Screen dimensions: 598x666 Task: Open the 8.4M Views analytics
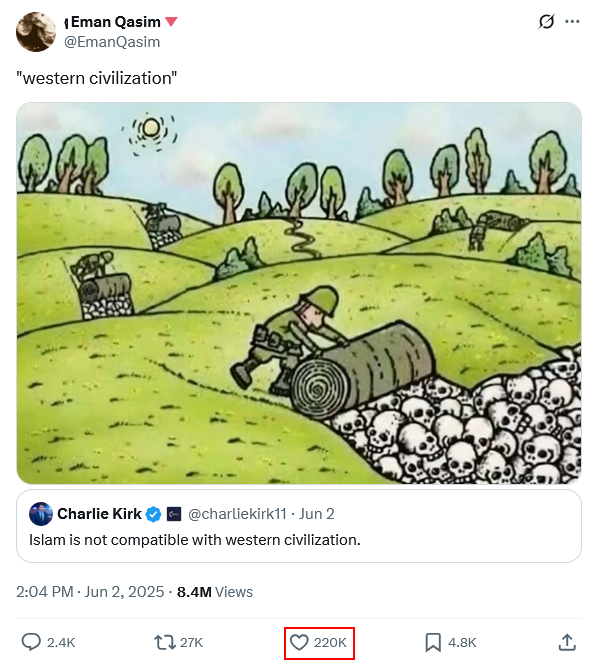(x=215, y=592)
